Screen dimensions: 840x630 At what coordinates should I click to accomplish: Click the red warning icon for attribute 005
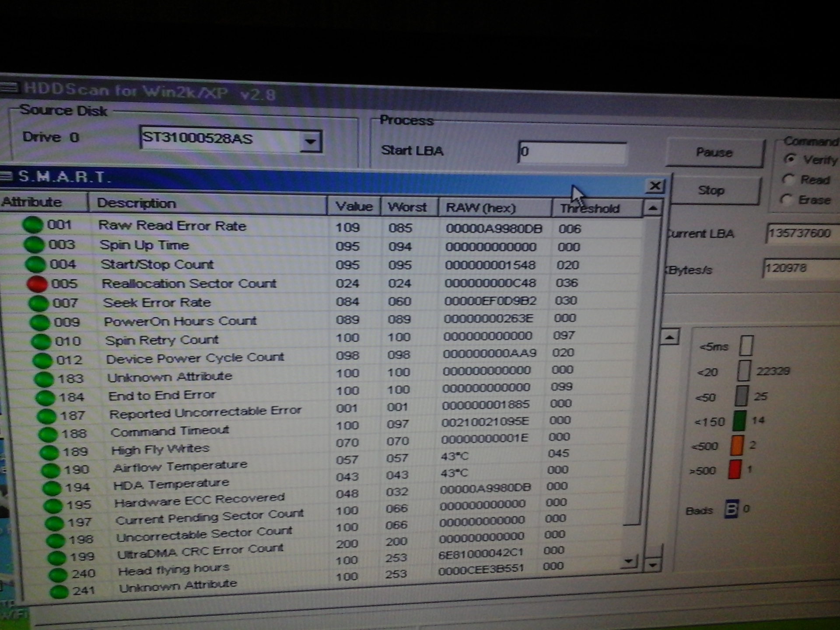[x=37, y=283]
